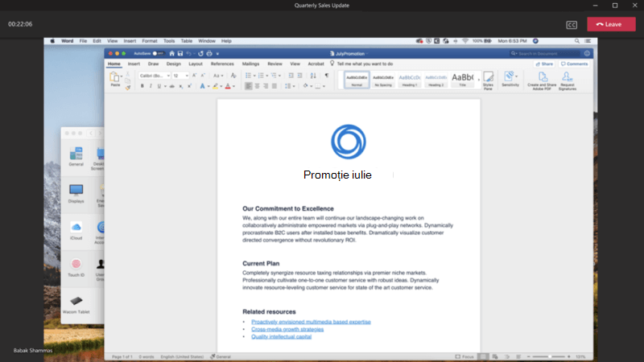Open the Format menu in Mac menu bar
This screenshot has width=644, height=362.
click(150, 41)
